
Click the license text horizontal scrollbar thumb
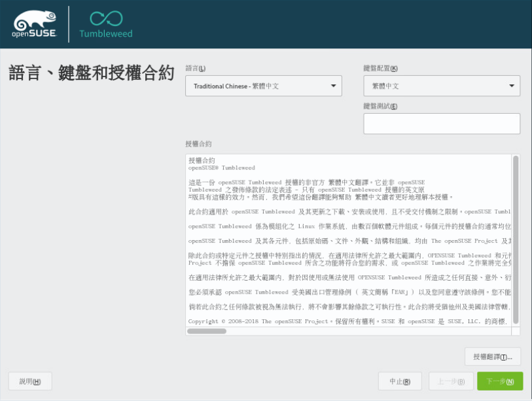coord(207,331)
